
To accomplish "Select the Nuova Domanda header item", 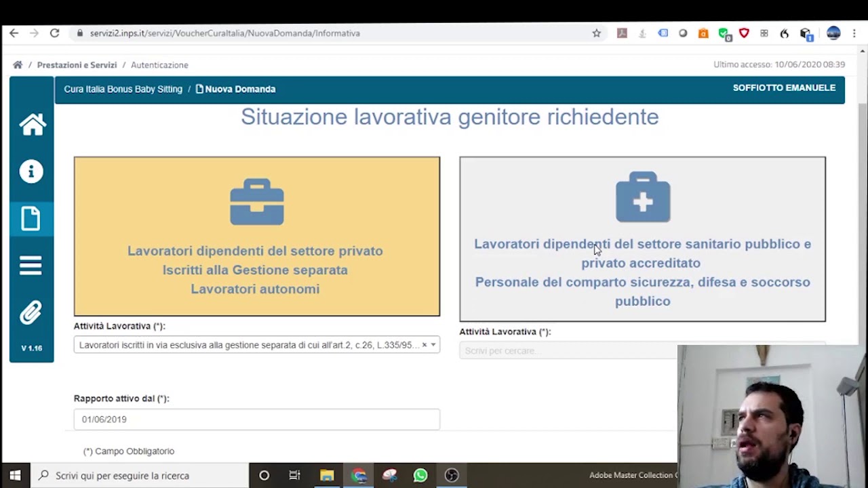I will point(235,89).
